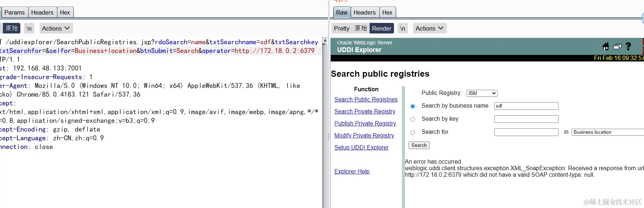Focus the Search by key input field

coord(526,119)
